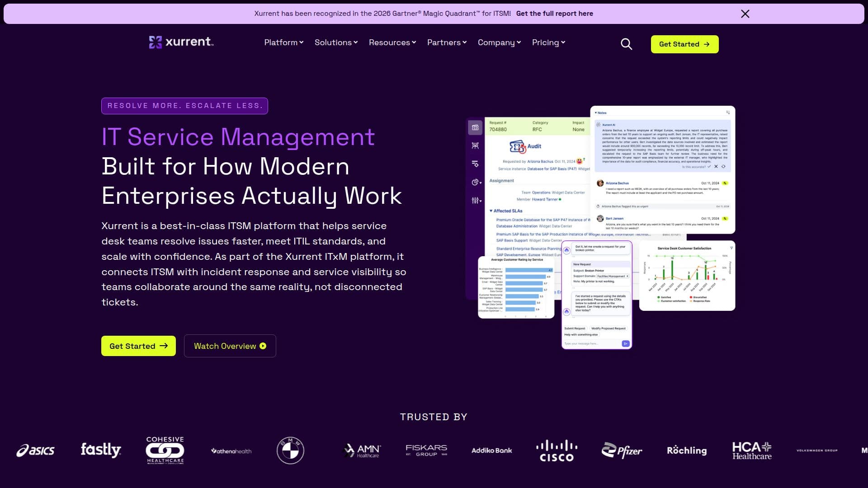
Task: Click the Cohesive Healthcare logo
Action: [x=165, y=450]
